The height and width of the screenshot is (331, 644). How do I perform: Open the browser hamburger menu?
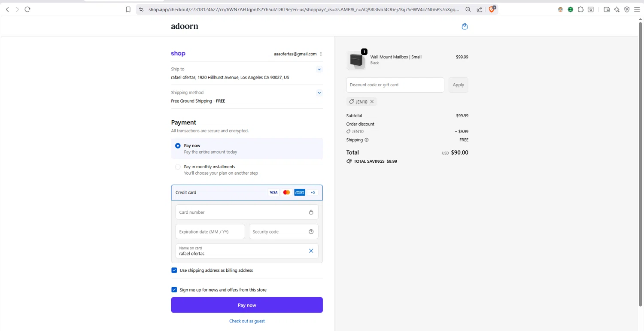pos(637,9)
